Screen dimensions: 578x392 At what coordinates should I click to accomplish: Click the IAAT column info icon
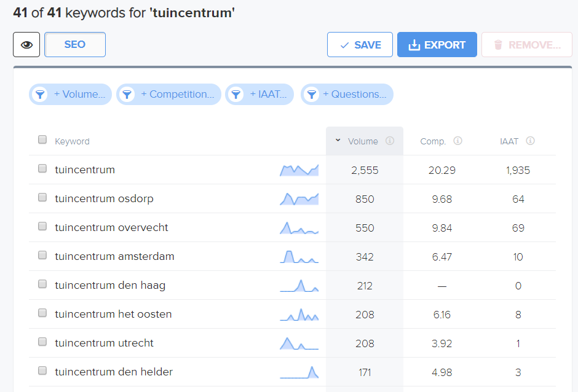click(530, 141)
